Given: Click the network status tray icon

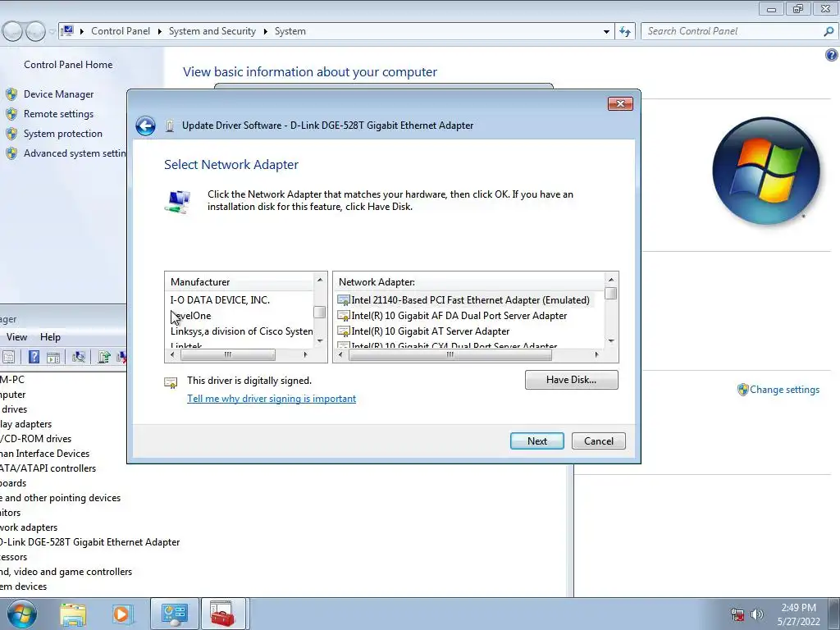Looking at the screenshot, I should (x=737, y=614).
